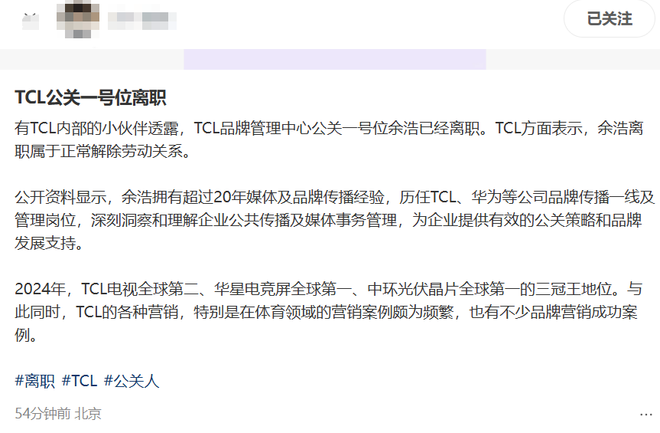Click the 54分钟前 timestamp

point(43,414)
